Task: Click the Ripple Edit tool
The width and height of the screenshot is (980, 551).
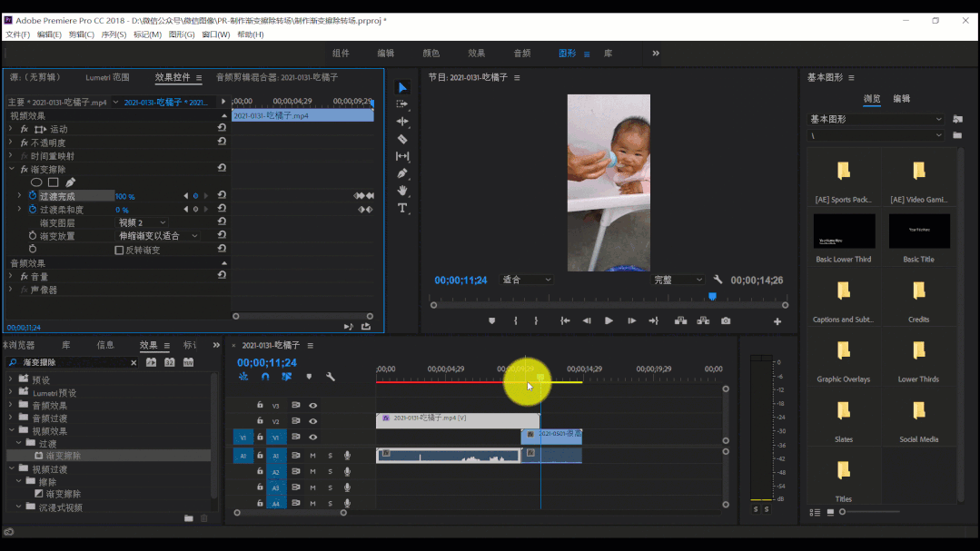Action: pyautogui.click(x=402, y=122)
